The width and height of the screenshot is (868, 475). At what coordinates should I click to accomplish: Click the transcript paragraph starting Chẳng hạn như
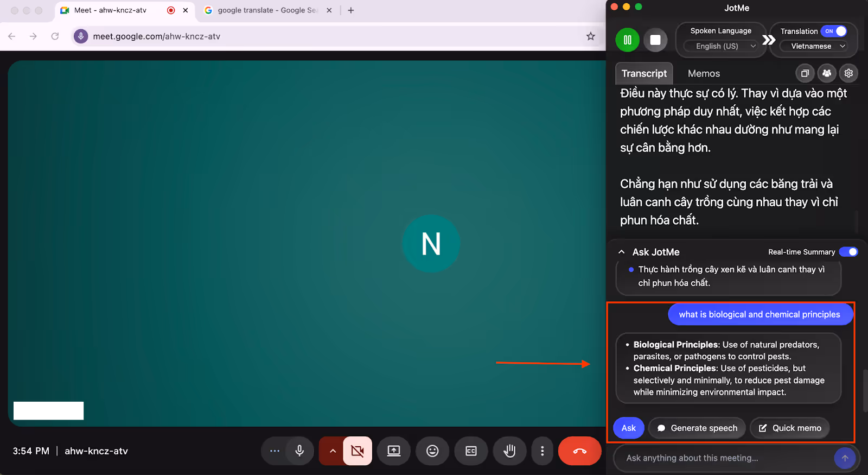coord(729,202)
